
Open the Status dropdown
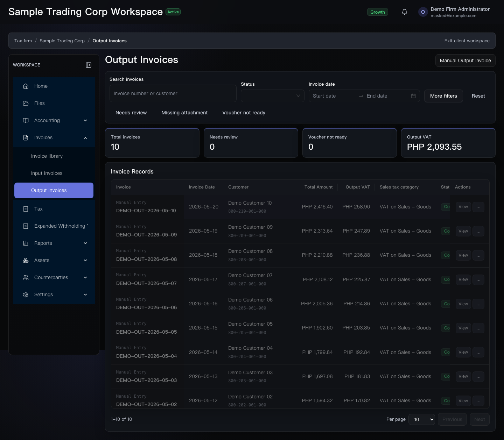click(273, 96)
